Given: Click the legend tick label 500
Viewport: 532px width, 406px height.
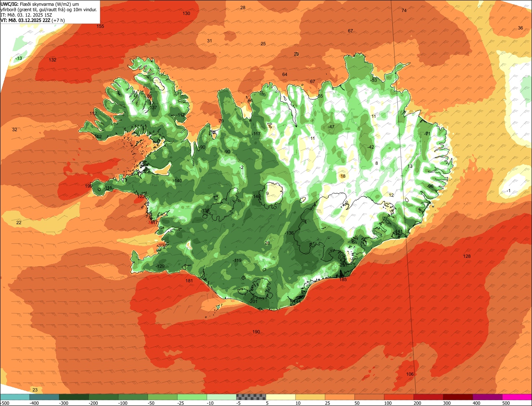Looking at the screenshot, I should [x=505, y=403].
